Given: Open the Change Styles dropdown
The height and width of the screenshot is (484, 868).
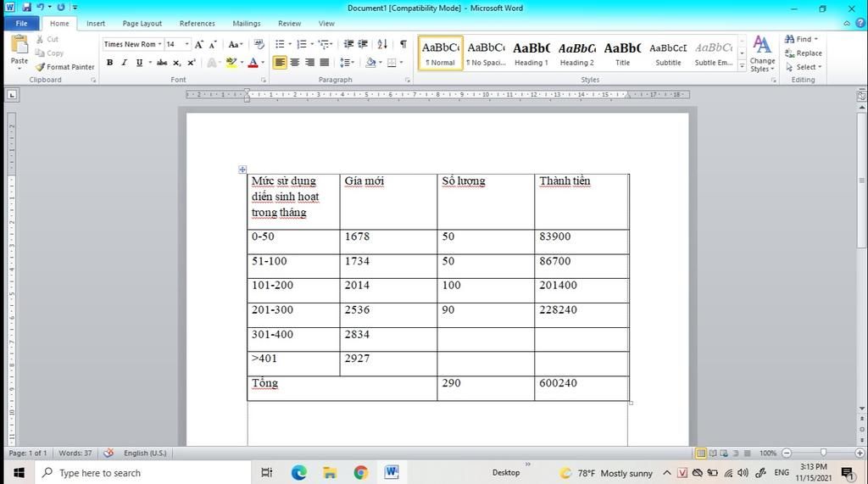Looking at the screenshot, I should (762, 53).
